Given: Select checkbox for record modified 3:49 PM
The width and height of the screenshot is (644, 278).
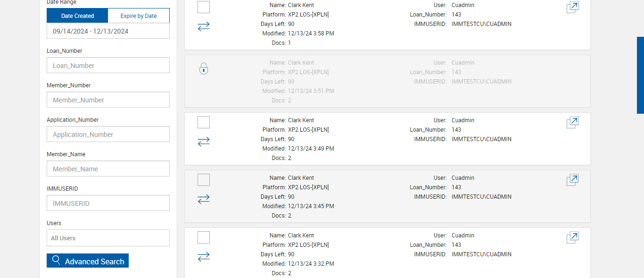Looking at the screenshot, I should click(x=204, y=122).
